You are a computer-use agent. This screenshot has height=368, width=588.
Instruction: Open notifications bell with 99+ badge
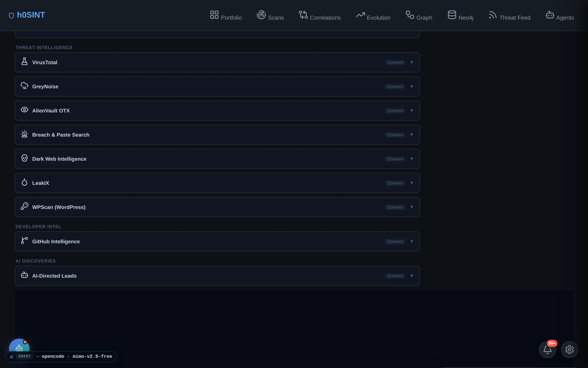tap(547, 350)
